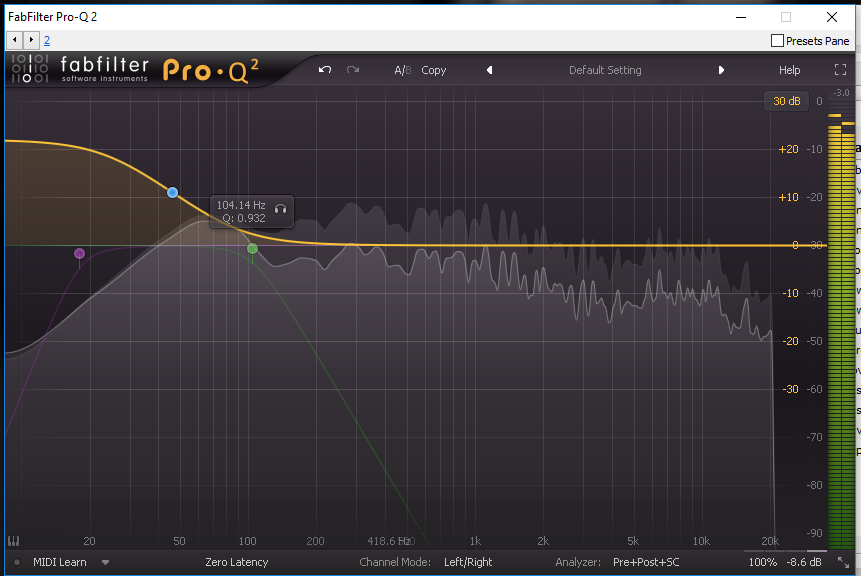Image resolution: width=861 pixels, height=576 pixels.
Task: Open the Help menu
Action: 789,70
